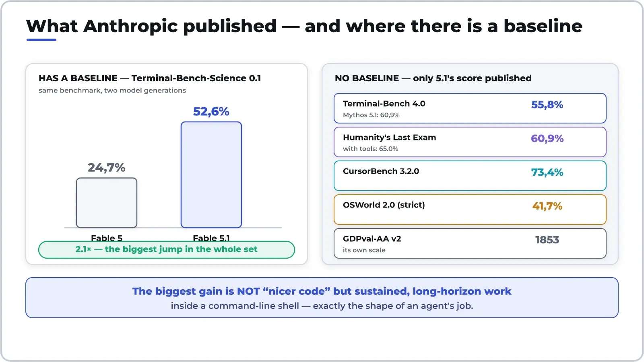Click "same benchmark, two model generations" subtitle

pyautogui.click(x=112, y=90)
